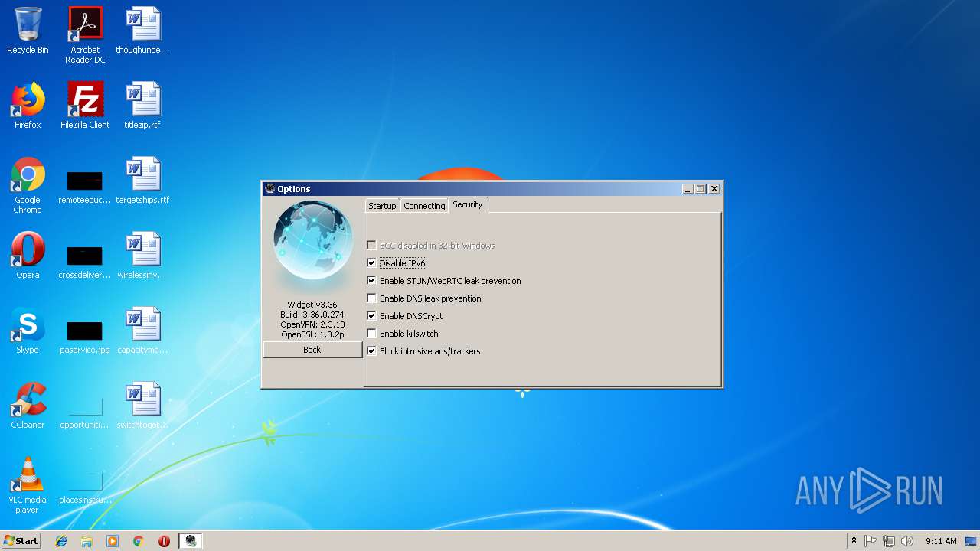This screenshot has height=551, width=980.
Task: Click the "Widget v3.36" version text
Action: 312,305
